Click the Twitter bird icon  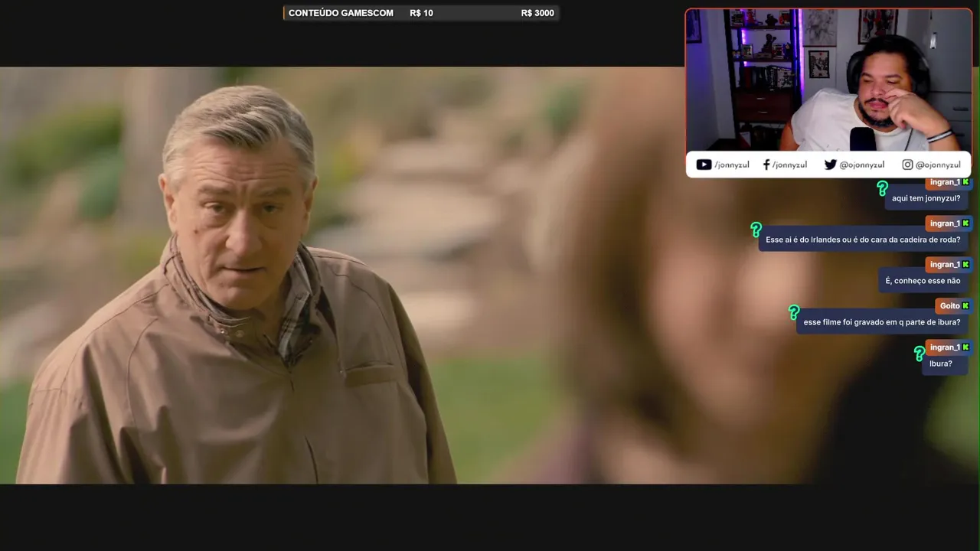pos(830,165)
